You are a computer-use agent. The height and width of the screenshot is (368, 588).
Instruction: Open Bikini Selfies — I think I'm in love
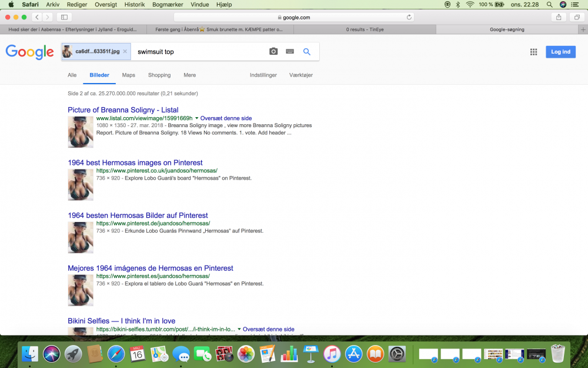[122, 321]
